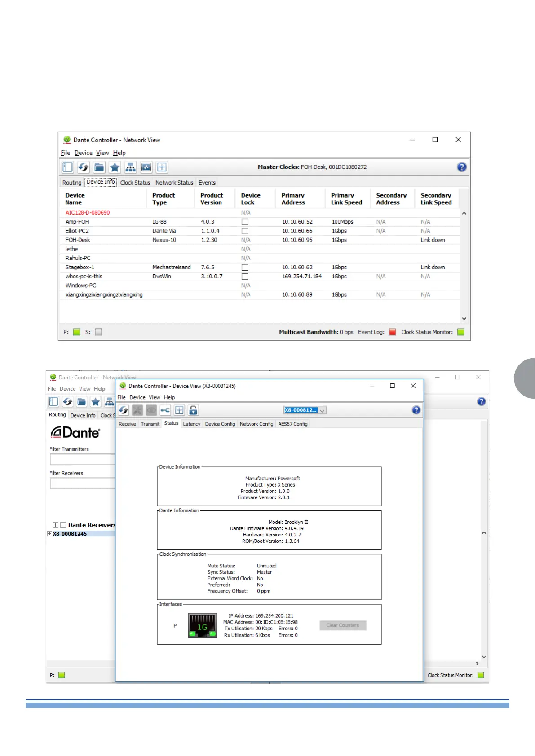The width and height of the screenshot is (535, 756).
Task: Click the reload icon in background Network View toolbar
Action: point(68,401)
